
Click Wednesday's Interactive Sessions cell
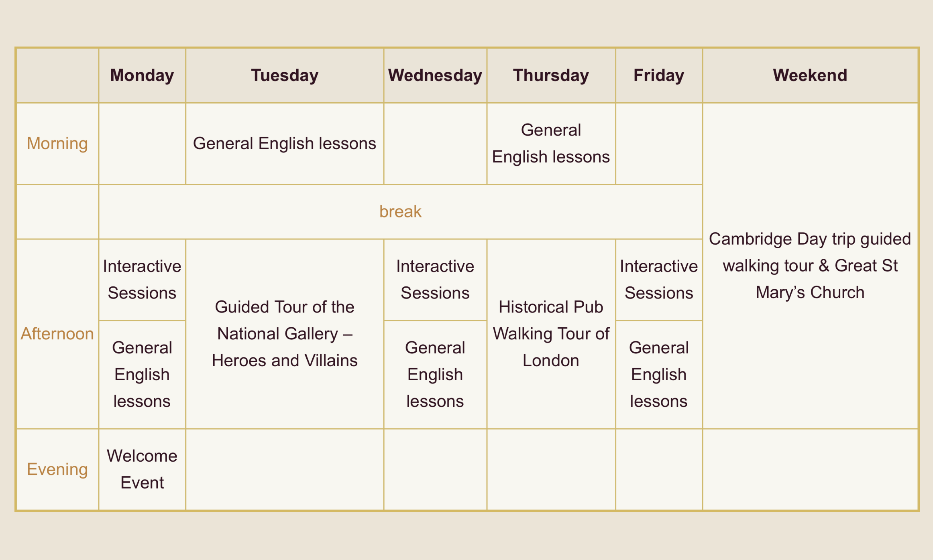[x=435, y=280]
